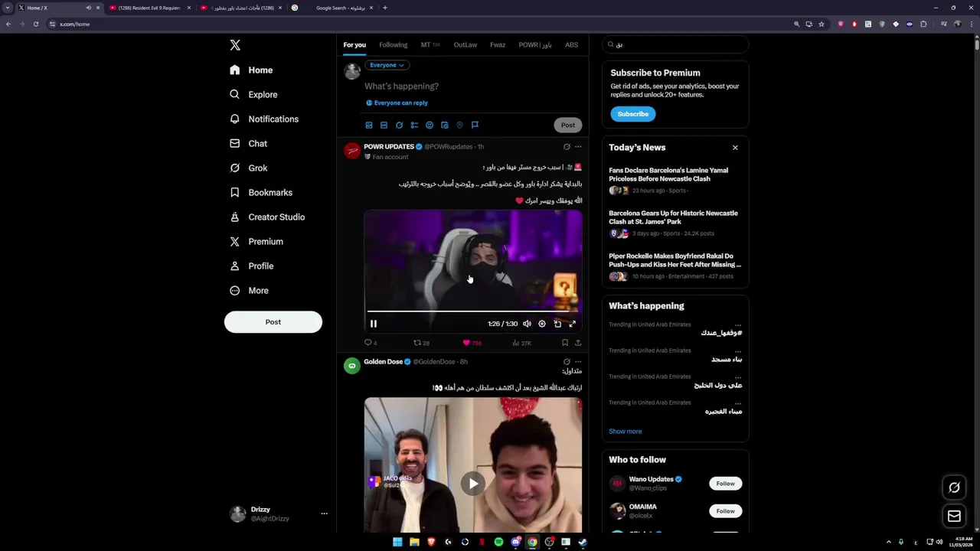Add an image to the new post
980x551 pixels.
(369, 125)
